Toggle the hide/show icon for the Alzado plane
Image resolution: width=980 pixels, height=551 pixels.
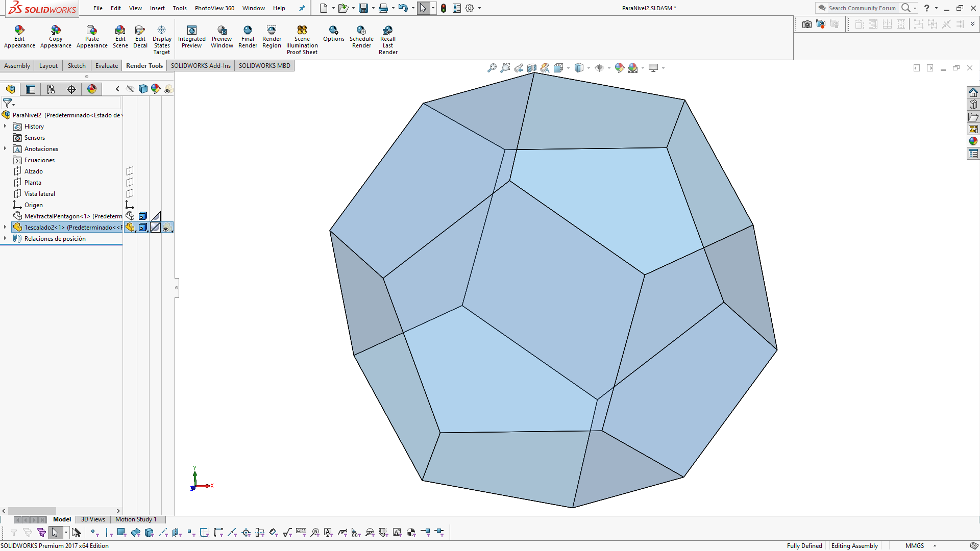pos(130,171)
